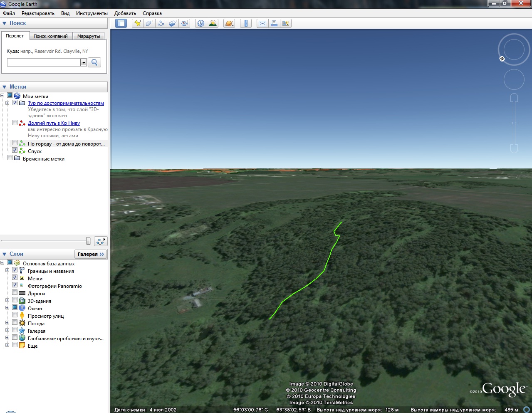The image size is (532, 413).
Task: Click the Move joystick circle control
Action: pyautogui.click(x=514, y=79)
